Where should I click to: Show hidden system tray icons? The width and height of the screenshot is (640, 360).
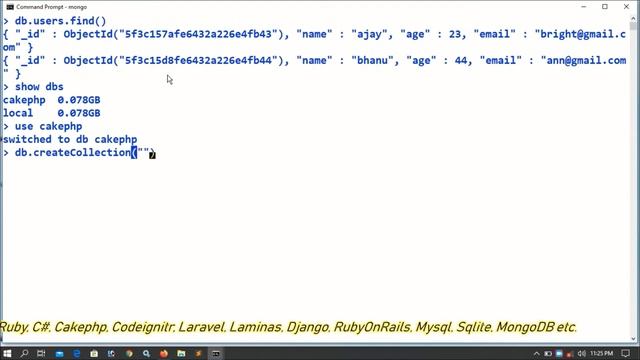click(x=536, y=353)
